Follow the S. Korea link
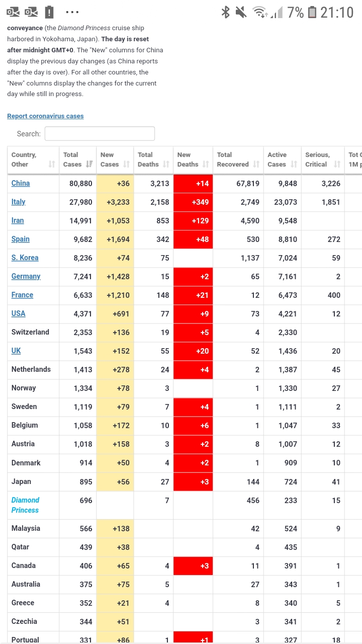 point(25,258)
